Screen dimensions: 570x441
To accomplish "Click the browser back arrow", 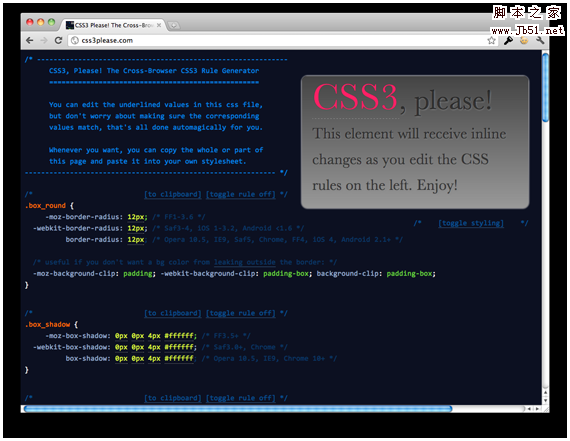I will [x=30, y=40].
